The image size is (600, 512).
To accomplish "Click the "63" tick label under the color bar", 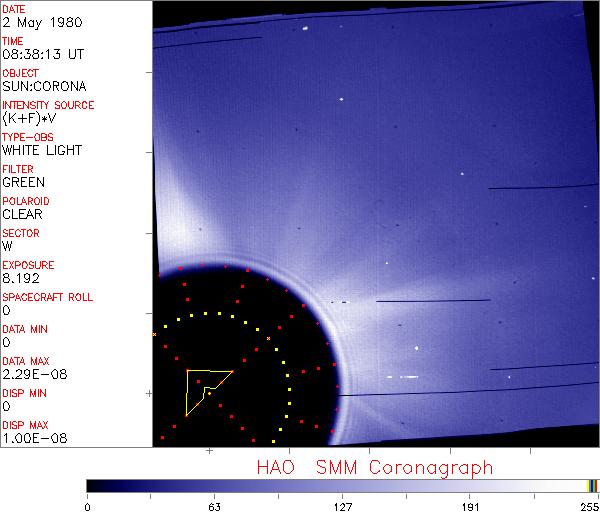I will click(x=214, y=505).
